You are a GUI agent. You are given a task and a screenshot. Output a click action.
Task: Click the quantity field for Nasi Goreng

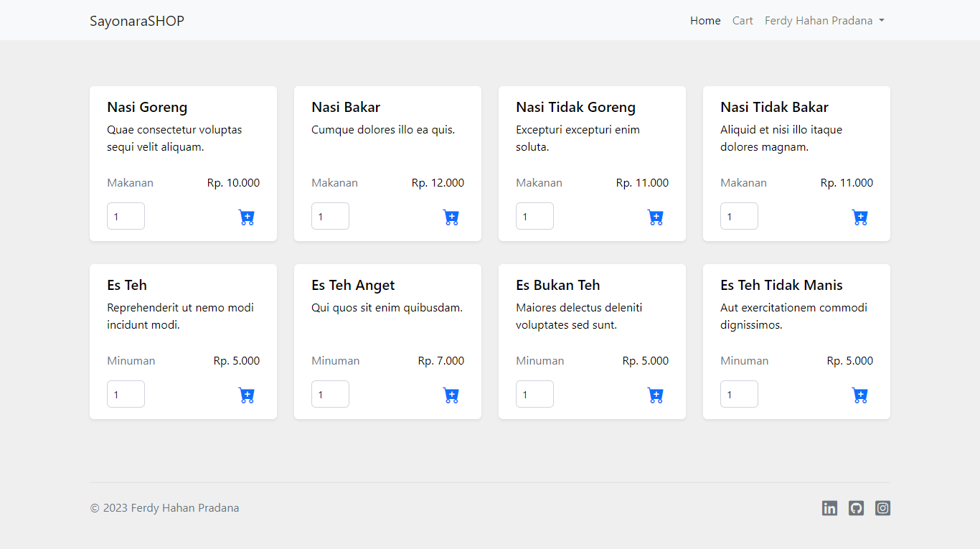[126, 215]
